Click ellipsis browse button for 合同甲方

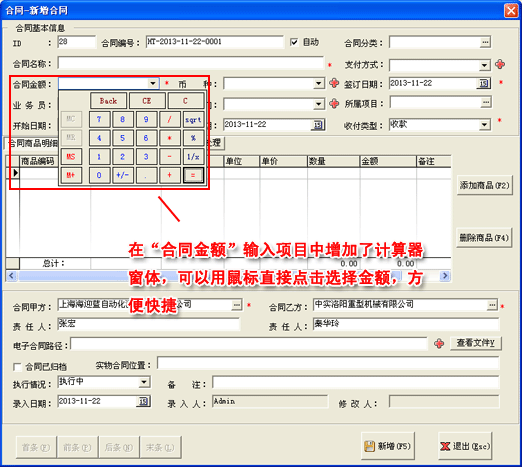click(236, 305)
